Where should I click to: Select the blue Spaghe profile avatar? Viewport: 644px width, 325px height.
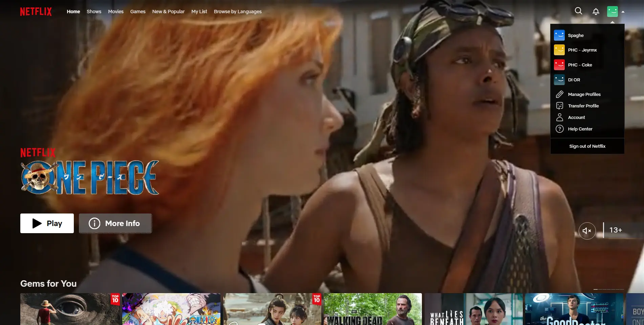click(559, 35)
